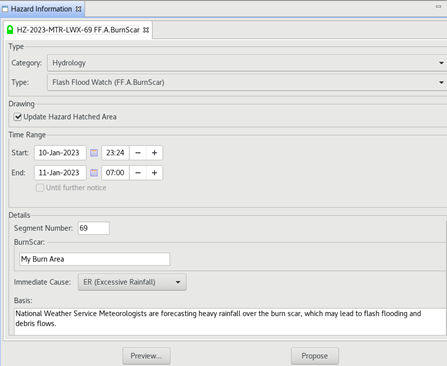This screenshot has height=366, width=447.
Task: Click the Immediate Cause label
Action: coord(42,282)
